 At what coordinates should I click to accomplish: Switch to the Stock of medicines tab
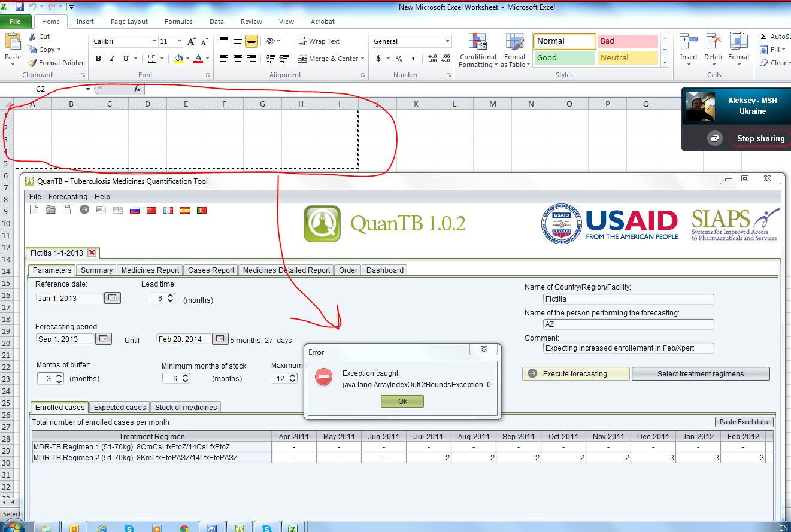(x=186, y=407)
